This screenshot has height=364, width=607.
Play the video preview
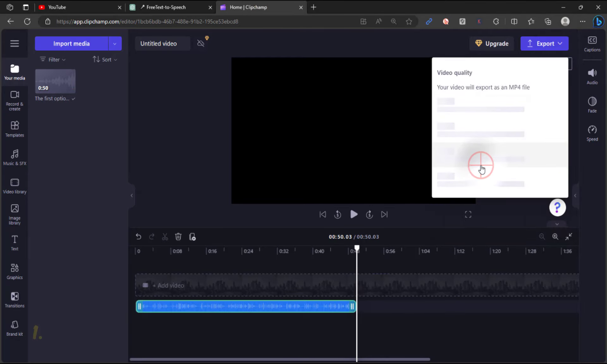[354, 214]
